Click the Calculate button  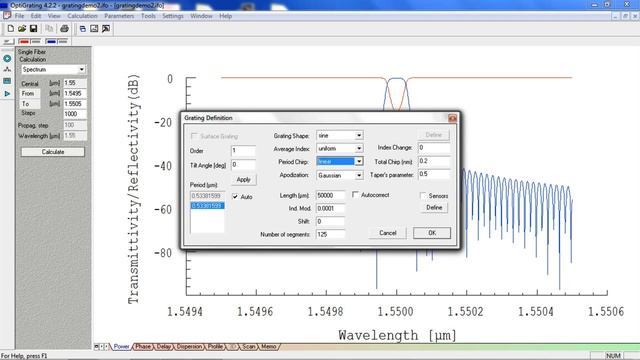pos(53,152)
